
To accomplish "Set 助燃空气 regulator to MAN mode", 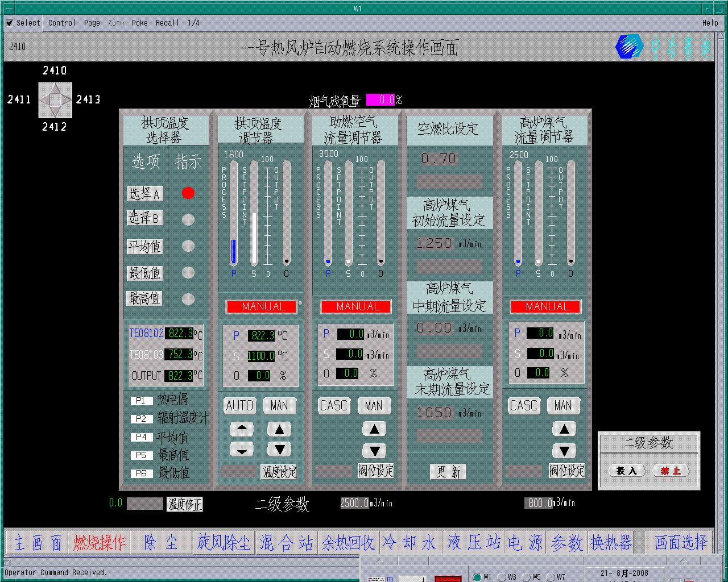I will [374, 405].
